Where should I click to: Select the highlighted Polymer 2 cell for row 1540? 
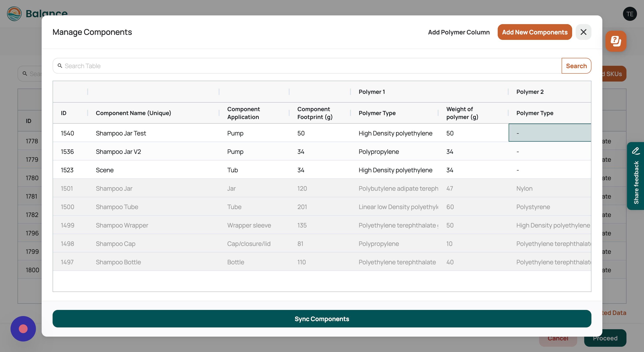(550, 133)
